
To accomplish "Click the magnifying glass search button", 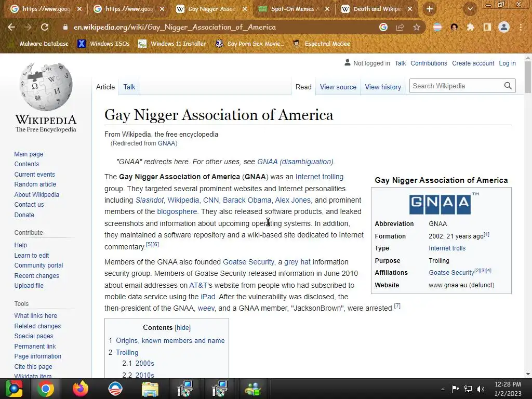I will point(508,86).
